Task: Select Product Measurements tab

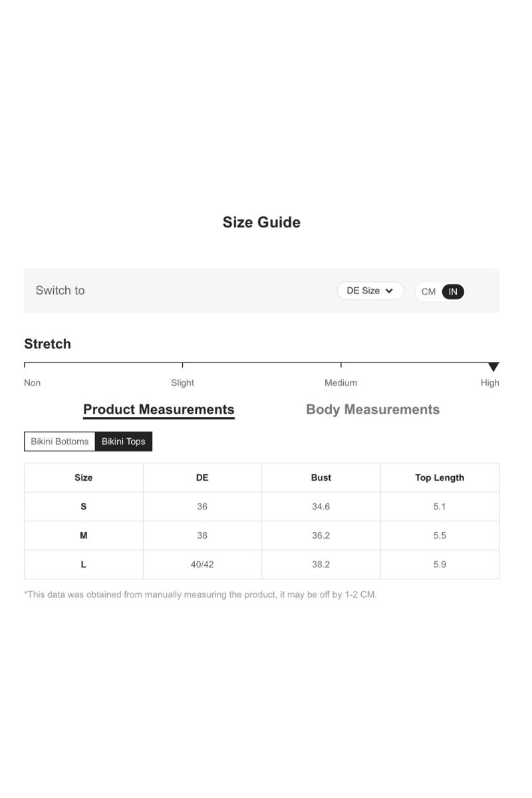Action: (x=158, y=410)
